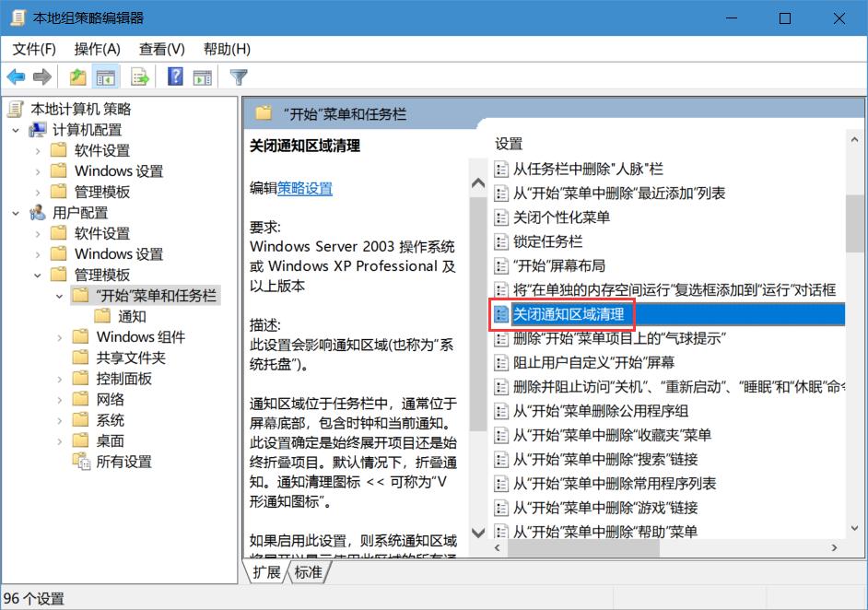Click the forward navigation arrow

(41, 76)
